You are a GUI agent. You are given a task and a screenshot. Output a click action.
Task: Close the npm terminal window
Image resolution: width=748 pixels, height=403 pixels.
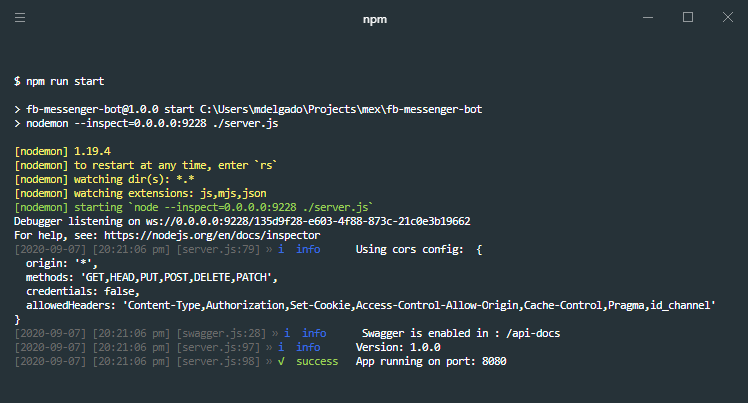727,18
